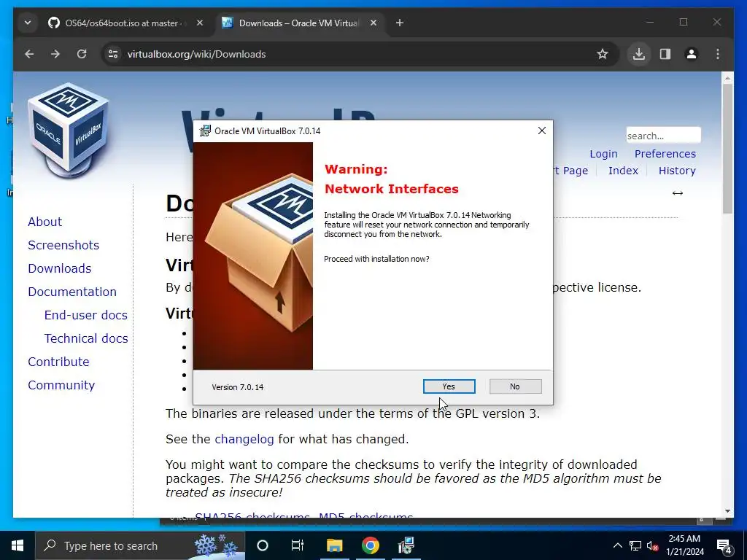Screen dimensions: 747x560
Task: Open the Preferences link
Action: tap(665, 154)
